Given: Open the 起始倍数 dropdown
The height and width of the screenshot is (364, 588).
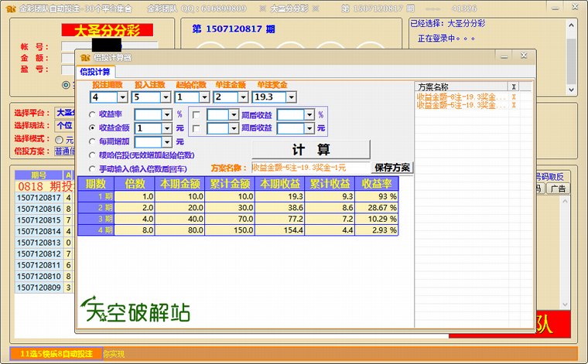Looking at the screenshot, I should coord(204,97).
